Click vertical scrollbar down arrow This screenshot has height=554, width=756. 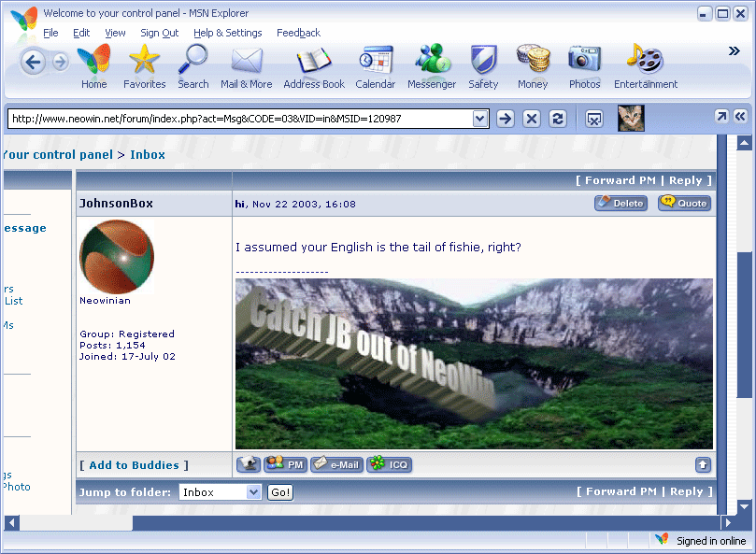point(745,506)
